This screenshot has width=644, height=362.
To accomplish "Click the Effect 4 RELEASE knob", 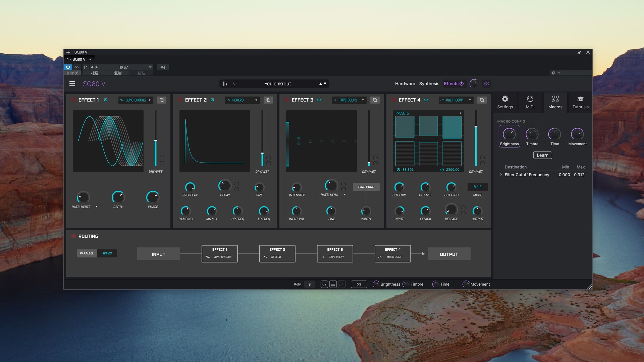I will click(x=451, y=209).
